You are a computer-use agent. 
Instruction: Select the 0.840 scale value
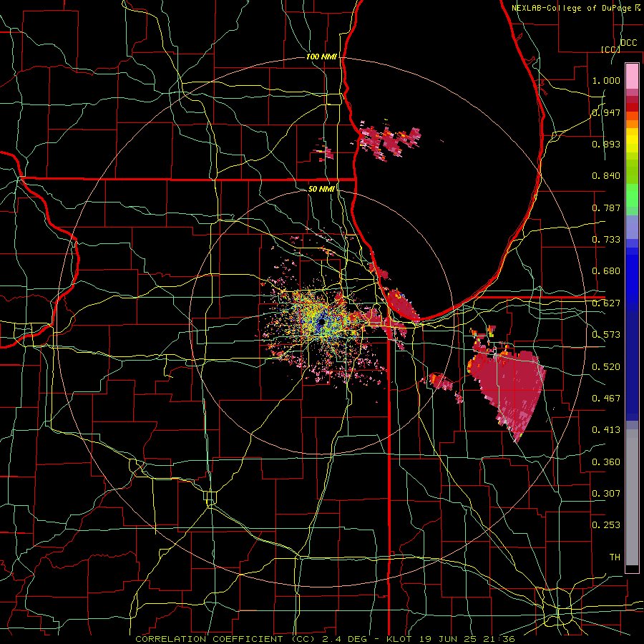[606, 176]
